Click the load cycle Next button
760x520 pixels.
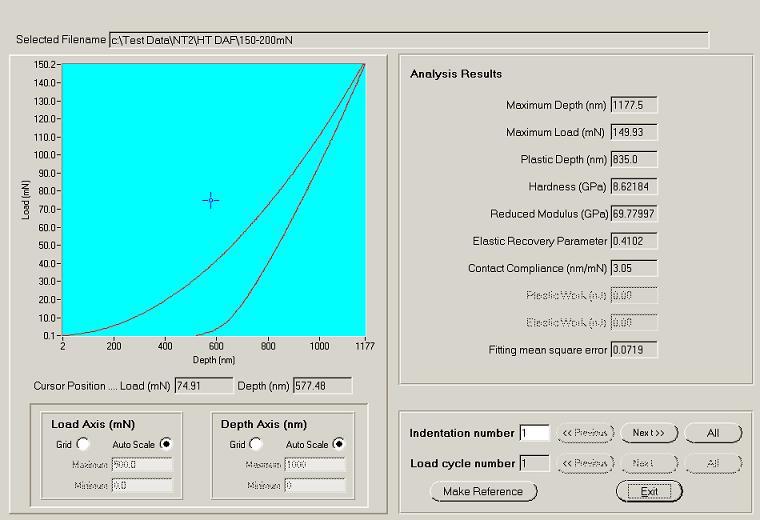tap(649, 463)
